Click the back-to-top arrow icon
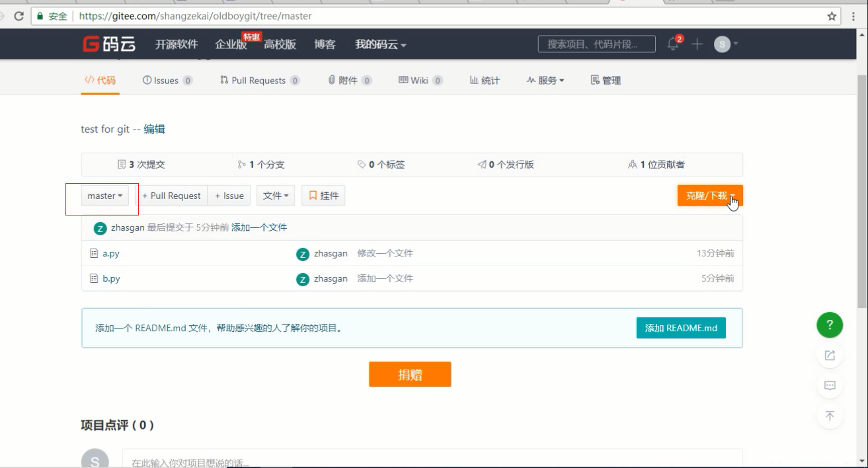868x468 pixels. click(830, 416)
